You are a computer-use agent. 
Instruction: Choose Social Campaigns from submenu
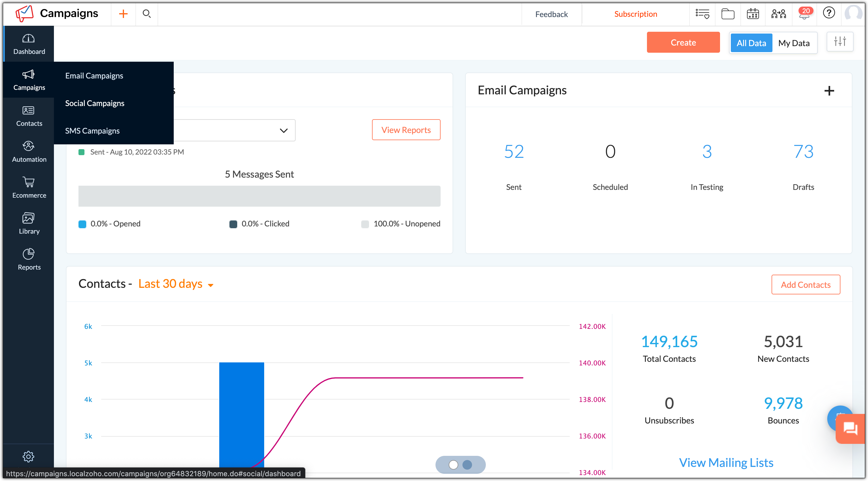click(95, 103)
